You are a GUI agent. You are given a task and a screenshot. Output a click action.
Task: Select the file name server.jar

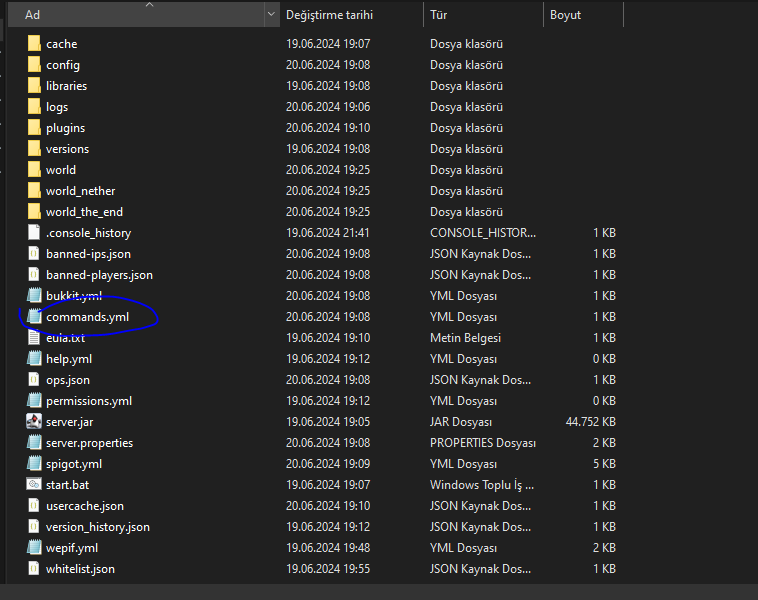click(x=70, y=422)
